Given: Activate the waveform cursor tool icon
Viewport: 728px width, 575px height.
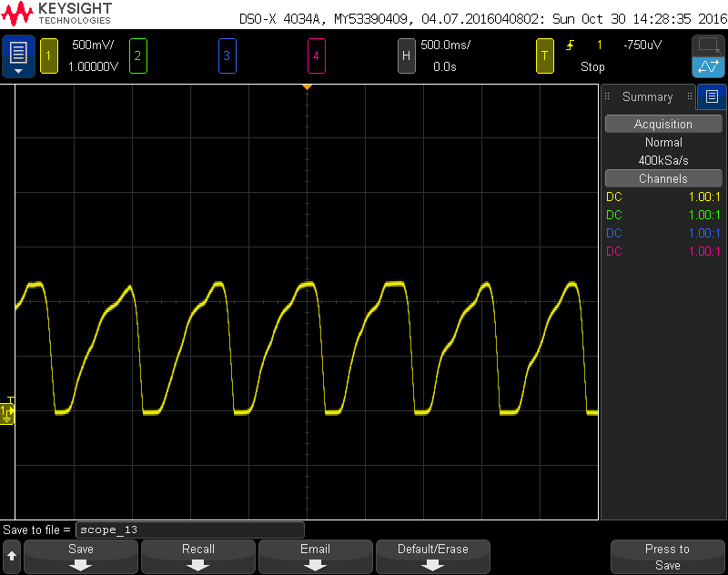Looking at the screenshot, I should point(708,67).
